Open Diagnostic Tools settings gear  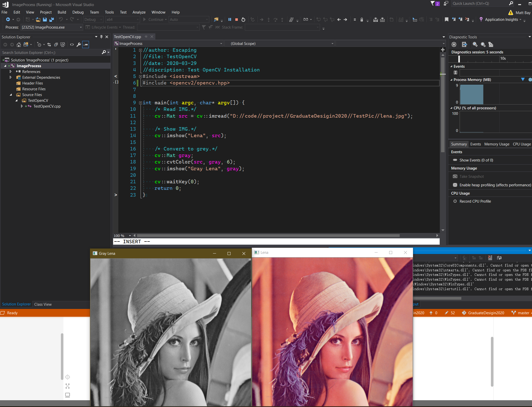(454, 45)
